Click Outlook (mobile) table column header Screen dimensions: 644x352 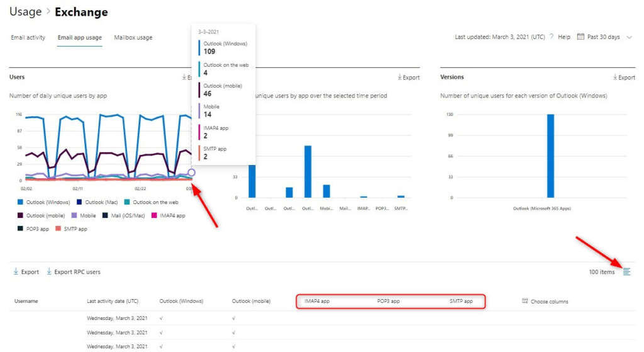point(251,301)
